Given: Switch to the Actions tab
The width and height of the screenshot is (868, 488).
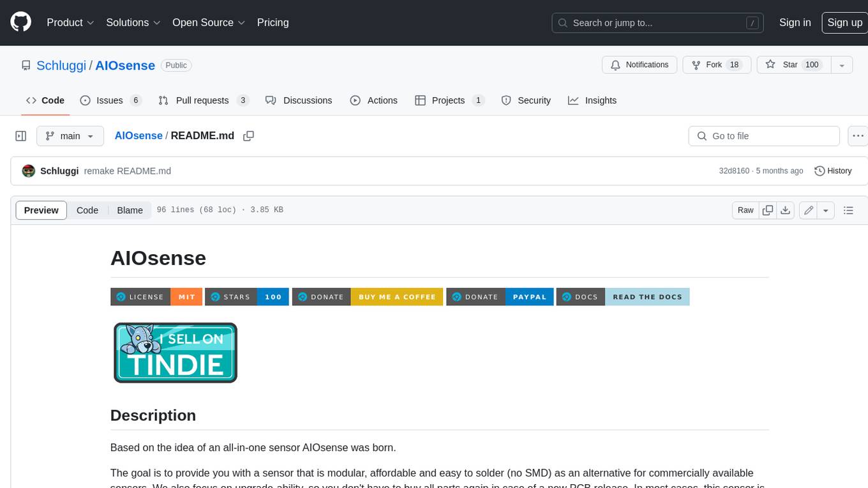Looking at the screenshot, I should [373, 100].
